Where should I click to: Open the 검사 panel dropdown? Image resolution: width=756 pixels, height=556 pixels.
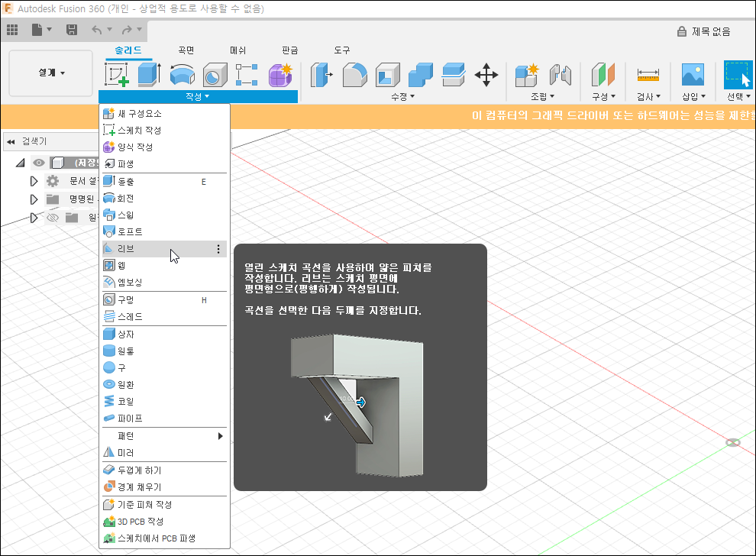[648, 97]
